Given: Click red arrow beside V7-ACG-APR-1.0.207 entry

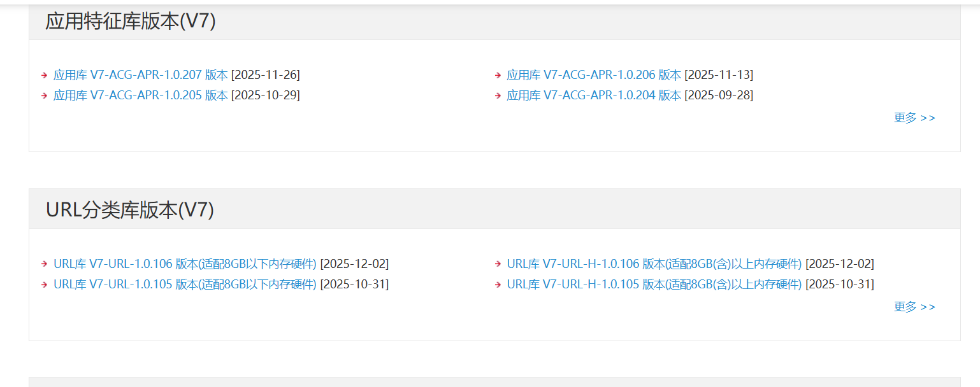Looking at the screenshot, I should point(45,75).
